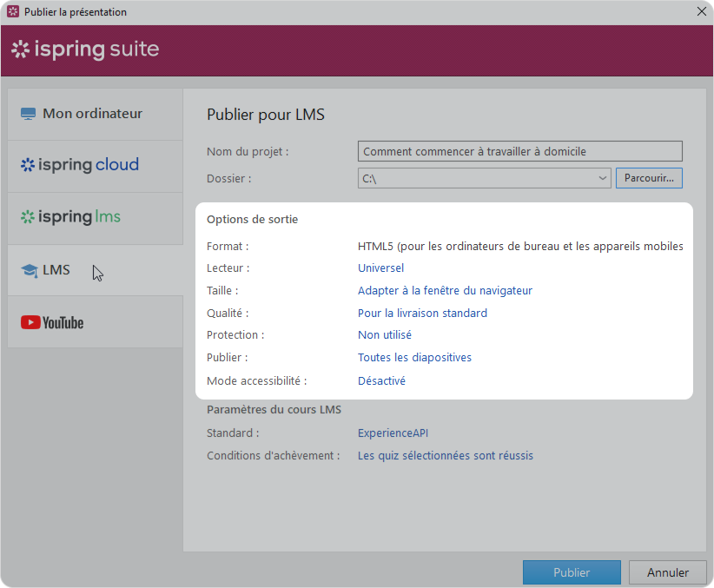Open the Non utilisé protection link
714x588 pixels.
[x=384, y=335]
